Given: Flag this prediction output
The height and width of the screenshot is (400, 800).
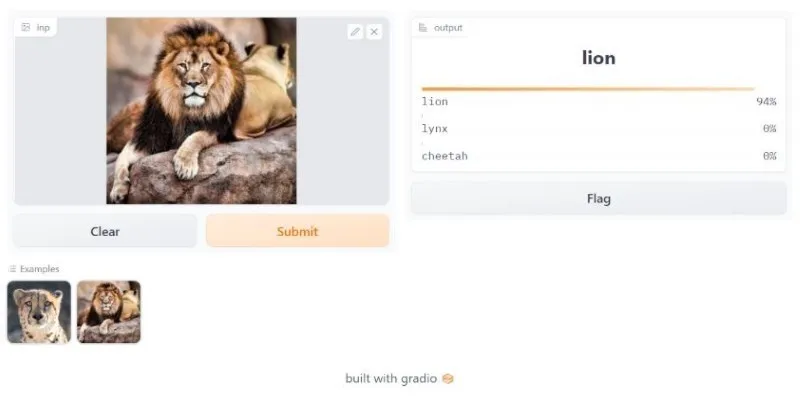Looking at the screenshot, I should pos(598,198).
